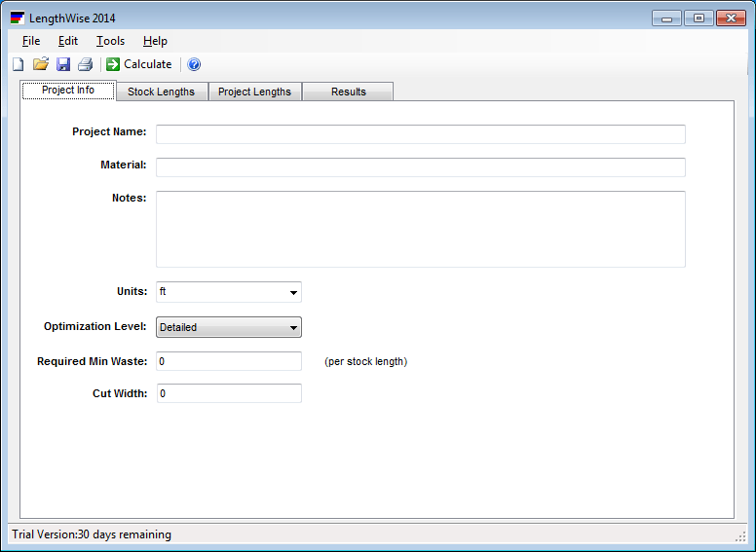
Task: Click the blue Help question mark icon
Action: 194,64
